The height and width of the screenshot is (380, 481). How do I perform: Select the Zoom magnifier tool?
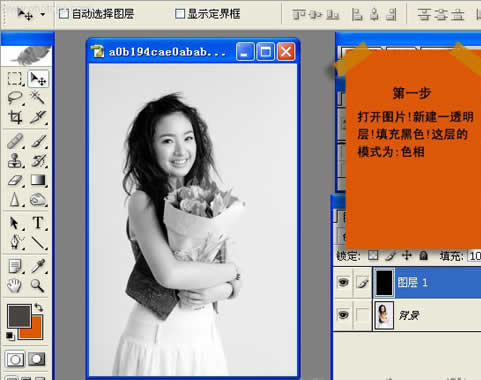click(x=38, y=286)
